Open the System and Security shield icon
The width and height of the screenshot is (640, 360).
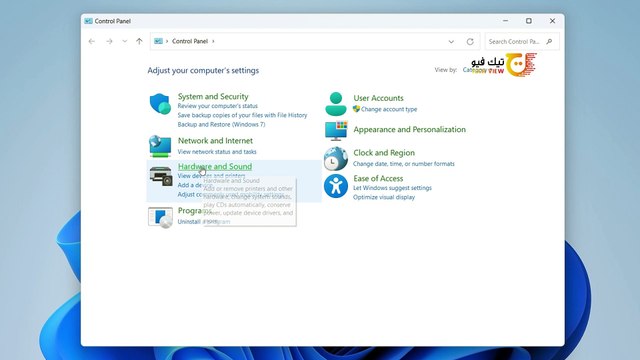pos(160,104)
